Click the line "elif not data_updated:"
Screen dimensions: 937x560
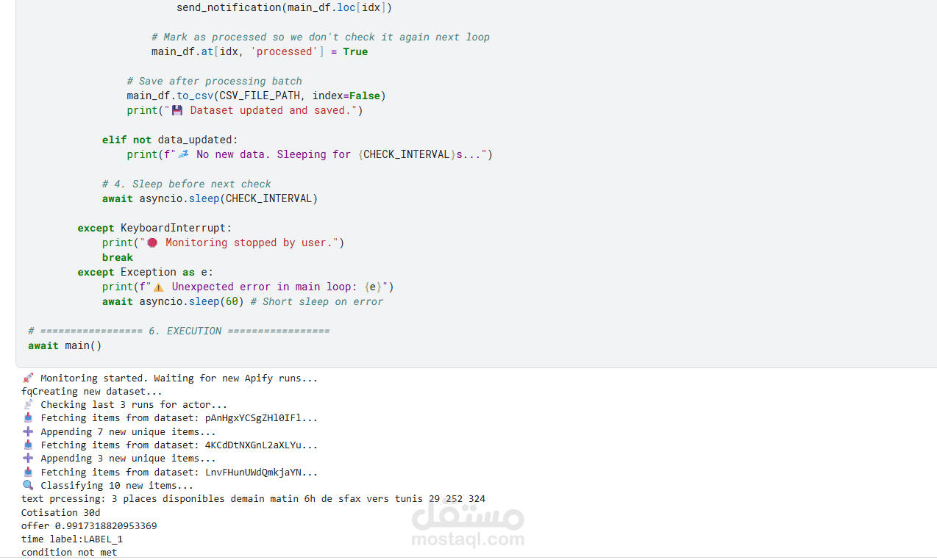click(x=170, y=140)
